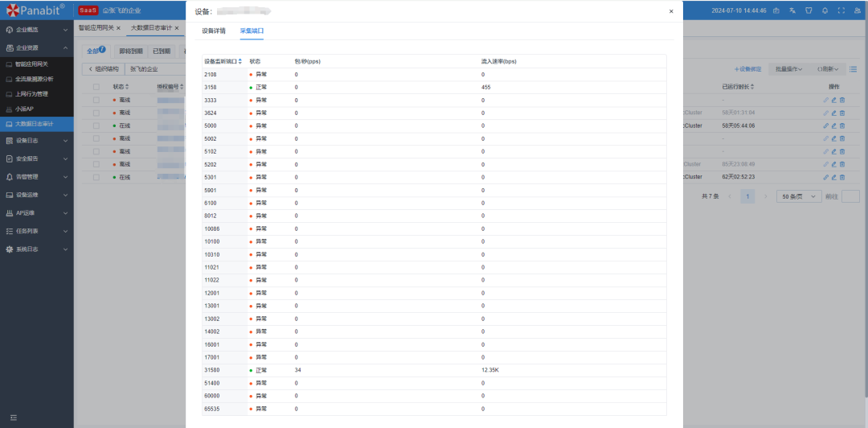
Task: Tick checkbox of row running 62天02:52:23
Action: coord(96,178)
